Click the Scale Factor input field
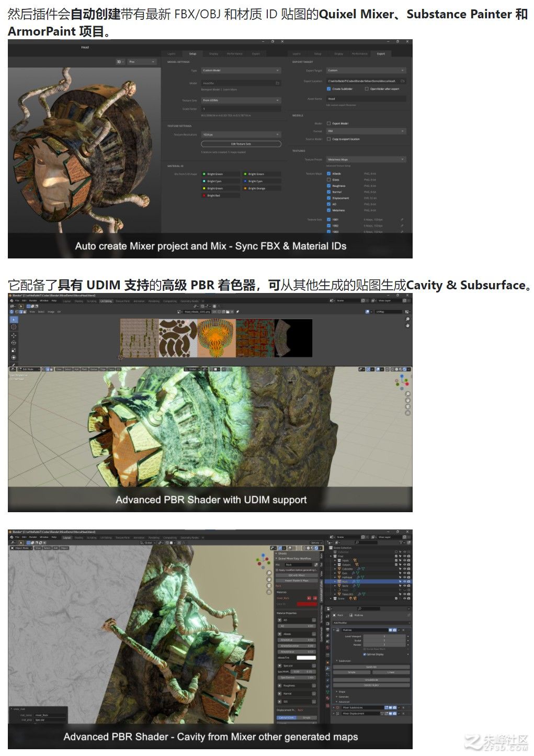 (241, 109)
